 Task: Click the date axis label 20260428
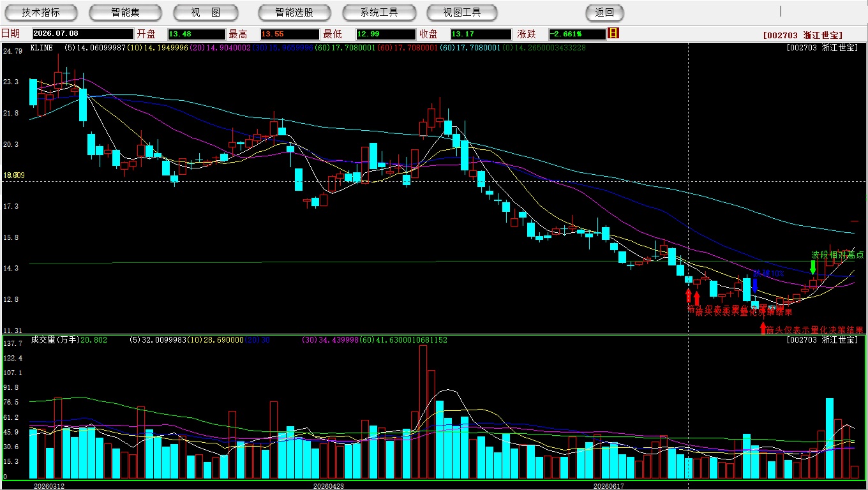coord(329,486)
